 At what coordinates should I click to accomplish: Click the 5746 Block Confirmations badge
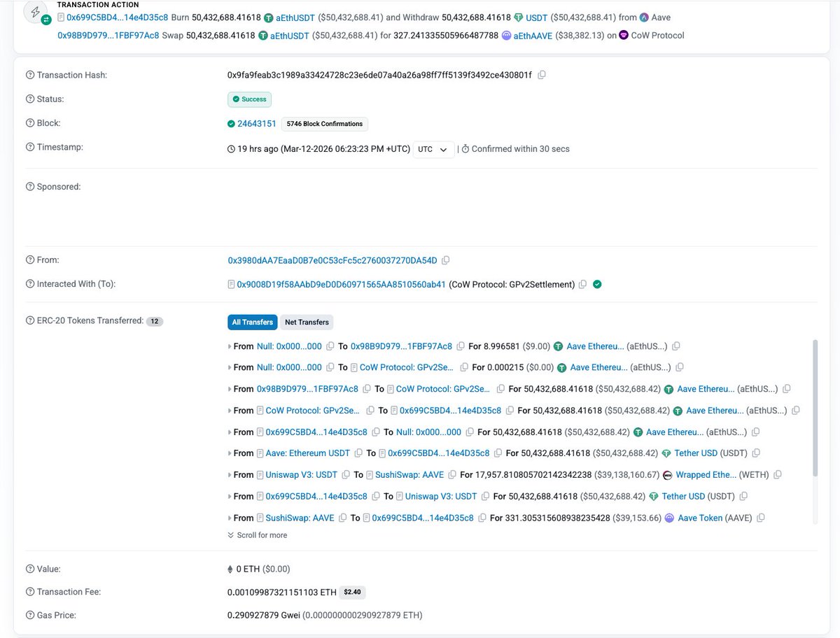(x=324, y=124)
